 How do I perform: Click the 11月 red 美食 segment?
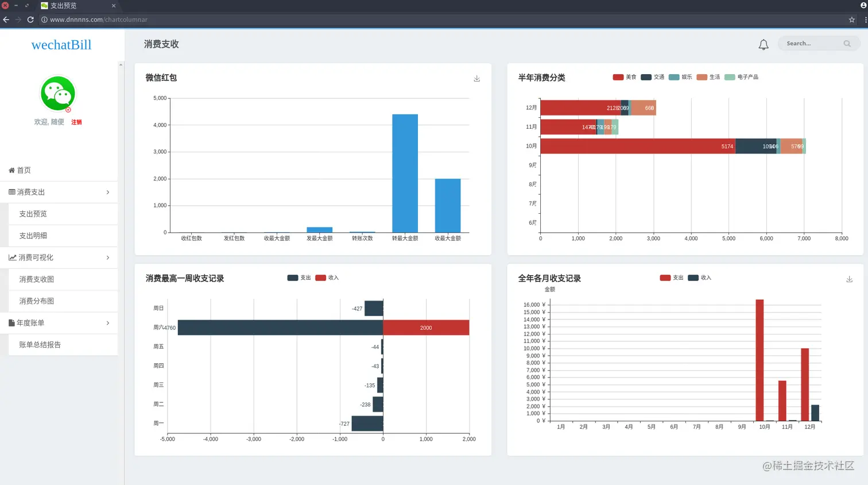click(568, 127)
